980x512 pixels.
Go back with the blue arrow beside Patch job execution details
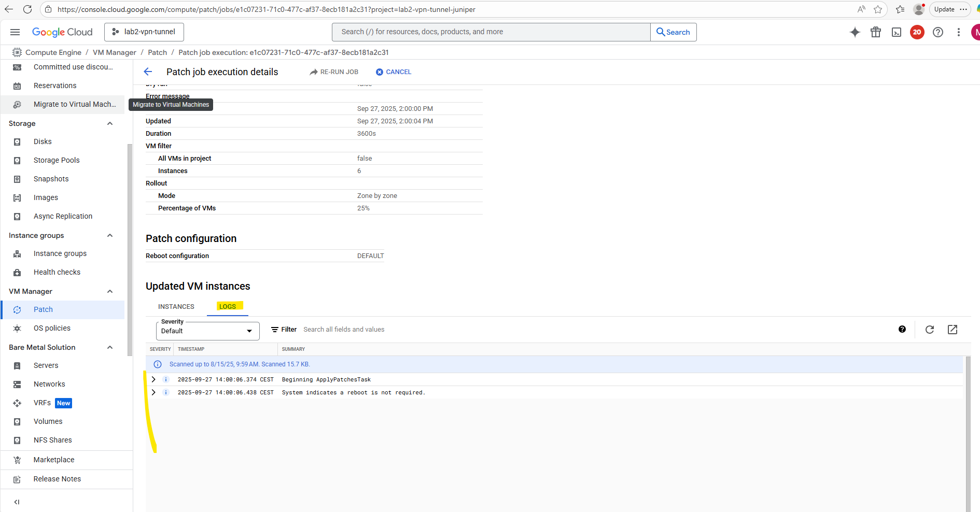(x=148, y=72)
